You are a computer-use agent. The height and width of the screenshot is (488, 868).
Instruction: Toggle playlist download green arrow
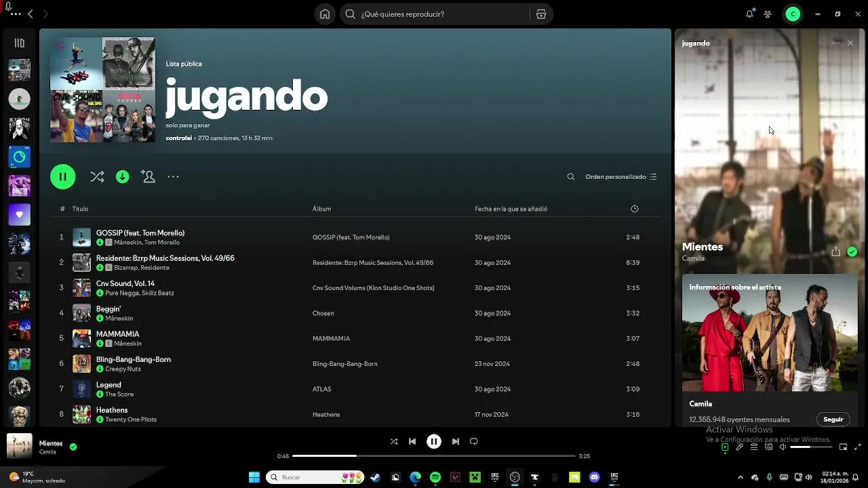point(122,177)
